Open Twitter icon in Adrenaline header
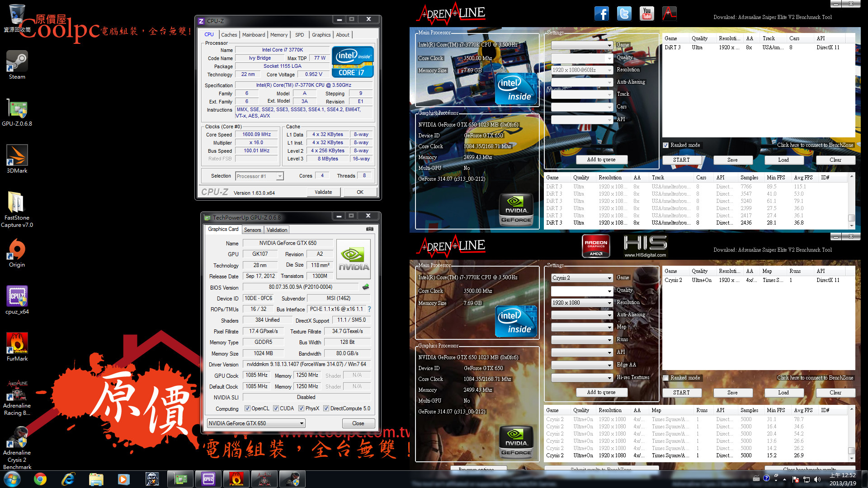The height and width of the screenshot is (488, 868). pyautogui.click(x=624, y=14)
